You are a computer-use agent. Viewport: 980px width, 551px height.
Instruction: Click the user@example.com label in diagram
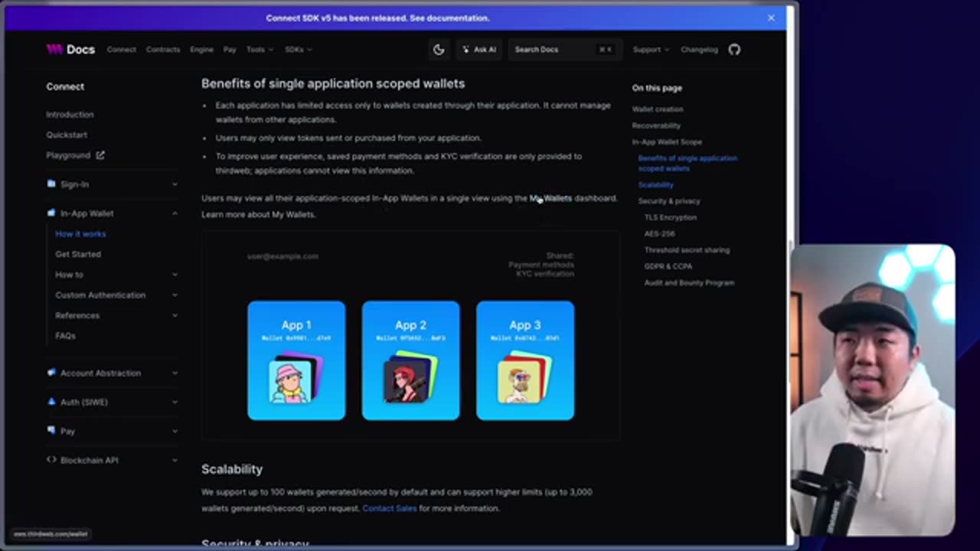pos(283,256)
